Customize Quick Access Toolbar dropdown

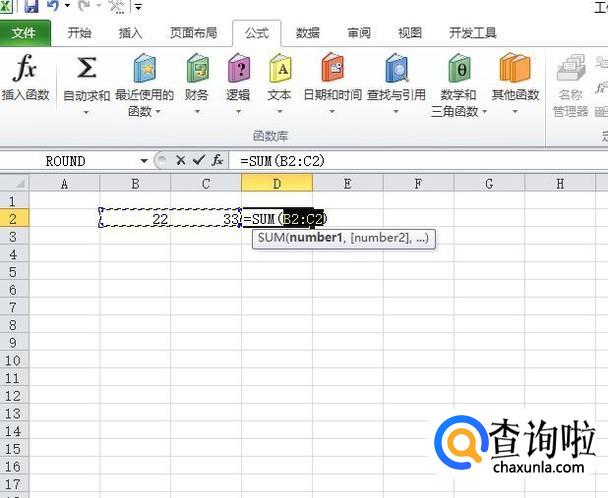click(x=138, y=7)
